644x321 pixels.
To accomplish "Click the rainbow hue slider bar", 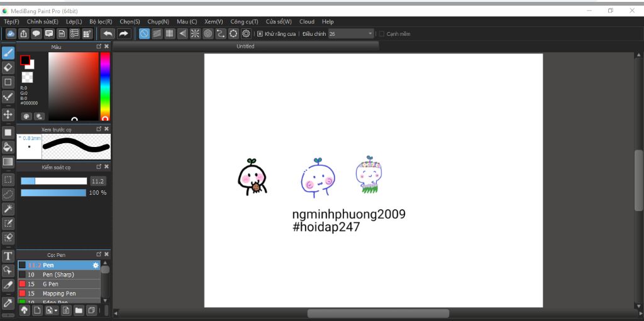I will tap(105, 86).
